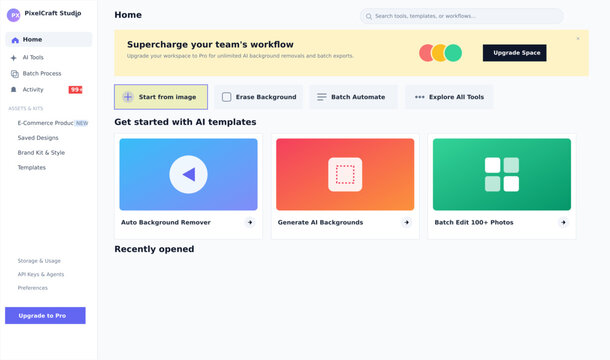
Task: Click the Activity bell icon
Action: 14,90
